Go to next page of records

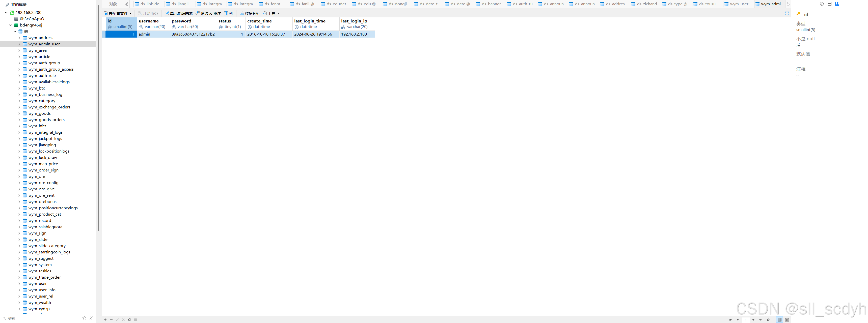pyautogui.click(x=753, y=320)
